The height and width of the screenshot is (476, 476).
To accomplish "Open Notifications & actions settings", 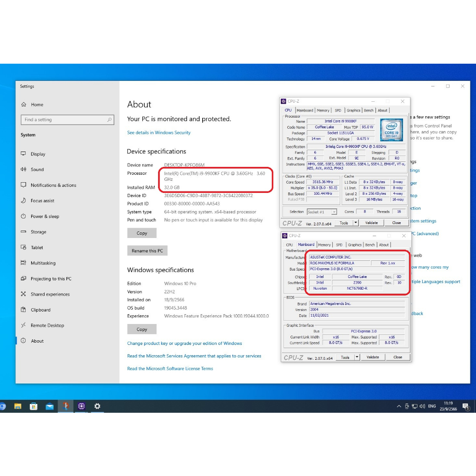I will [53, 185].
